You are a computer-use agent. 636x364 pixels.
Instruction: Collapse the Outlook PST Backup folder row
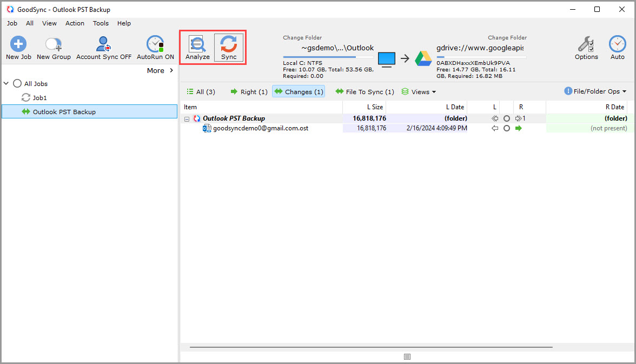[187, 119]
